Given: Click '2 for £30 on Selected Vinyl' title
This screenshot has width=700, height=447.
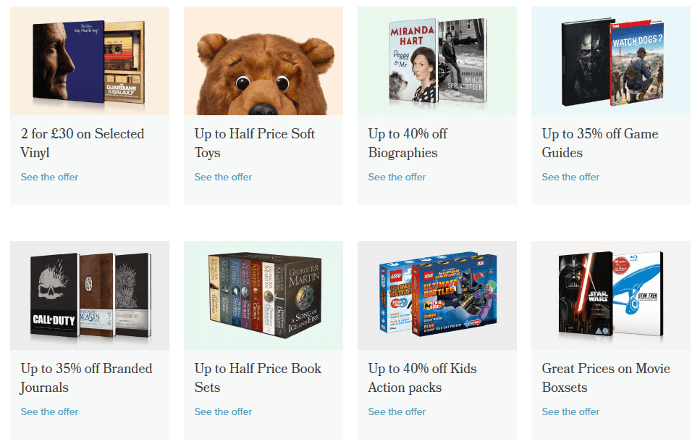Looking at the screenshot, I should pyautogui.click(x=83, y=143).
